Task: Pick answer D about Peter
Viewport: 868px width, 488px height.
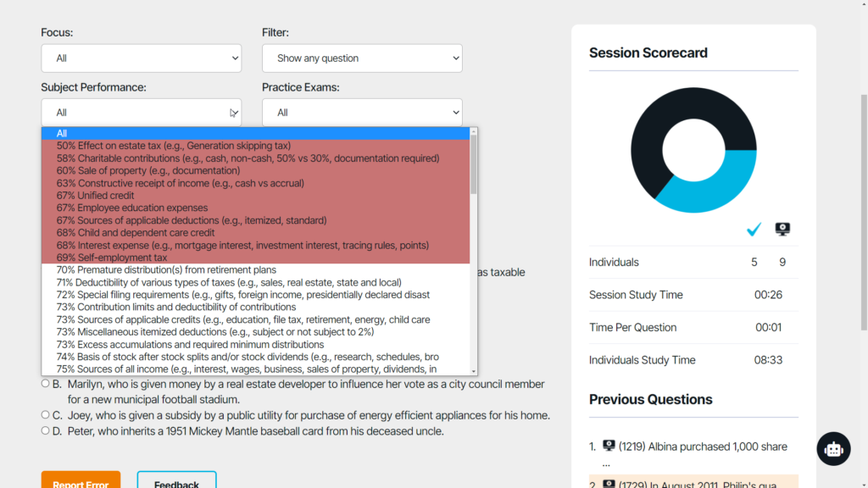Action: tap(46, 430)
